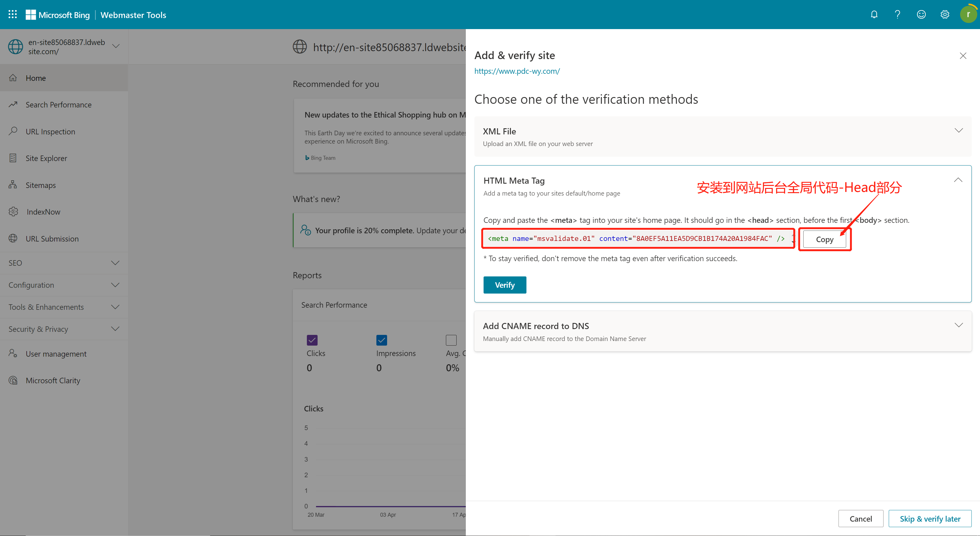This screenshot has width=980, height=536.
Task: Expand the SEO sidebar section
Action: [x=115, y=263]
